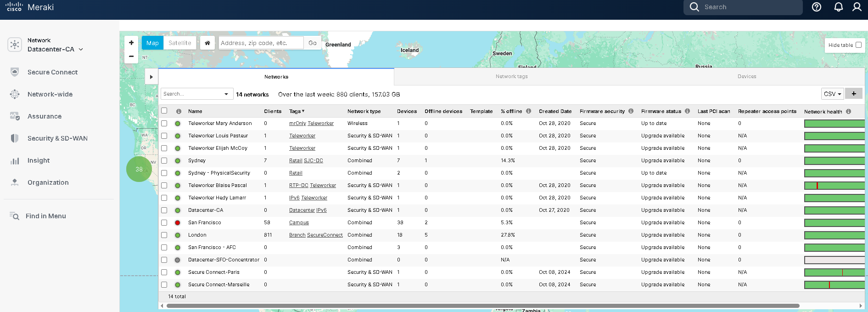Viewport: 868px width, 312px height.
Task: Click the Organization sidebar icon
Action: (15, 182)
